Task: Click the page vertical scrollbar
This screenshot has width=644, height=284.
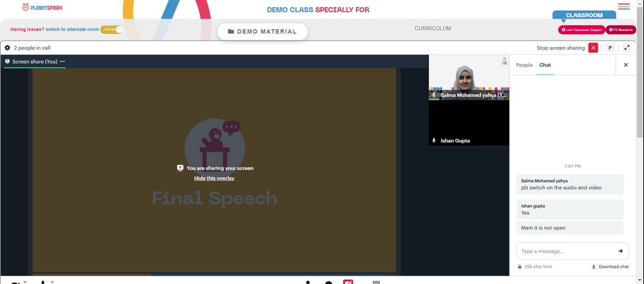Action: point(640,72)
